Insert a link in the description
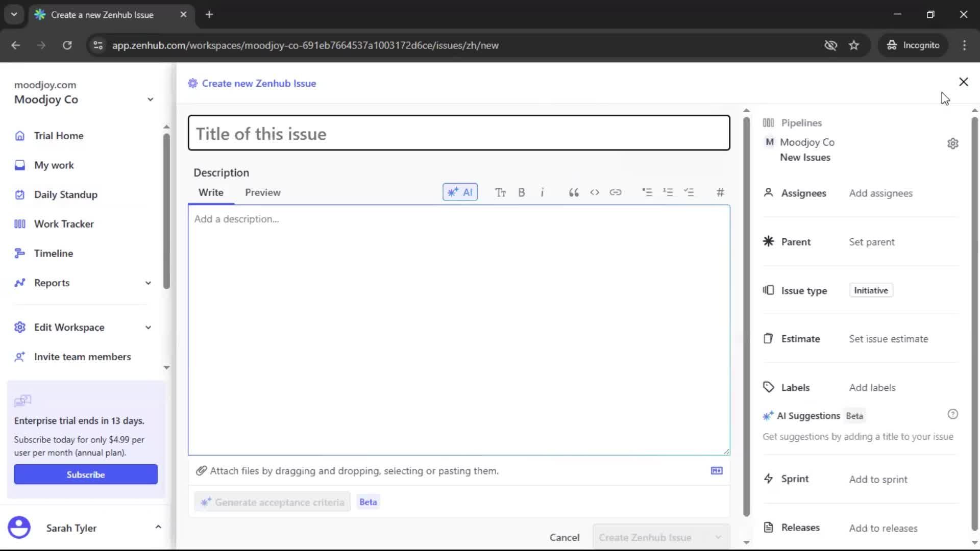 pyautogui.click(x=616, y=192)
